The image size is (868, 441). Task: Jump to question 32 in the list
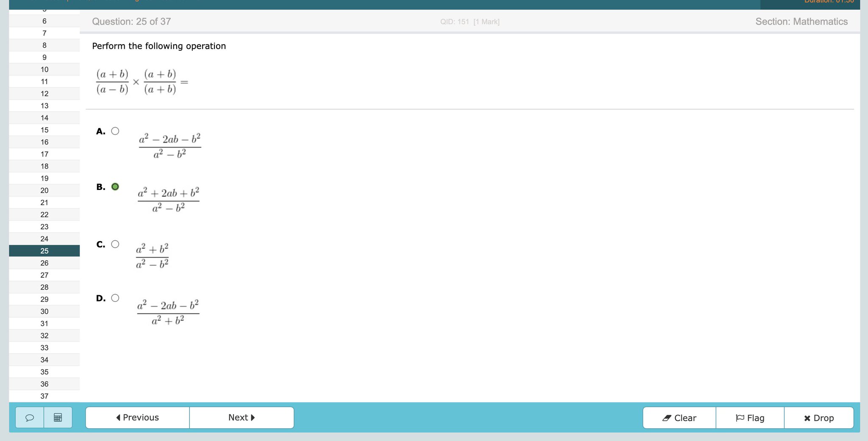45,335
